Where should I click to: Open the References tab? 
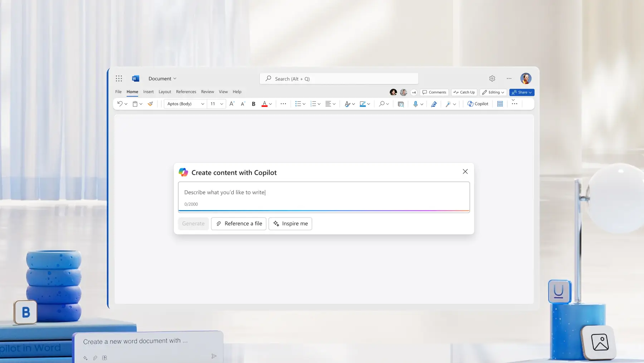(x=186, y=92)
